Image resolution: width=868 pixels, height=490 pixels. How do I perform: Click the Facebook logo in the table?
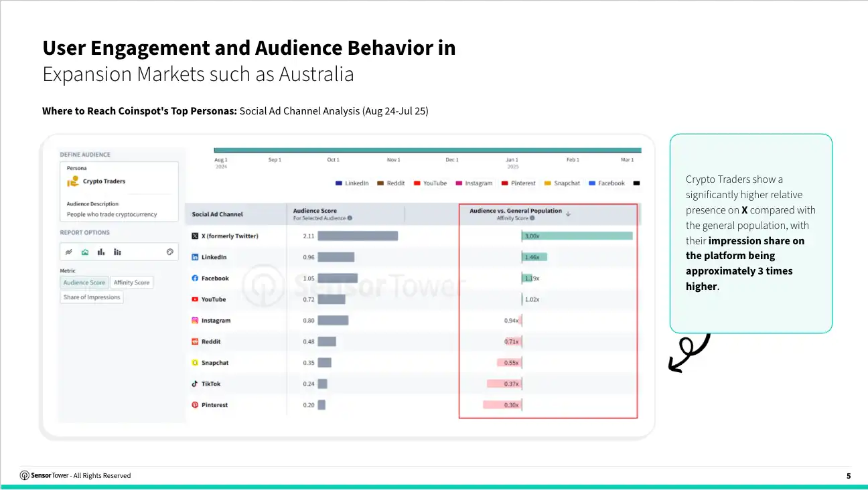click(x=195, y=278)
